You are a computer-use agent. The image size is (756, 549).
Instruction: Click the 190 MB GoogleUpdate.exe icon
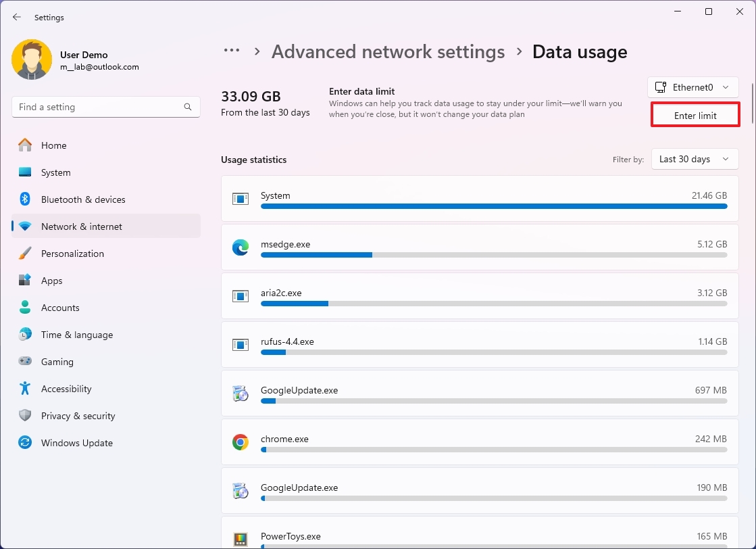coord(240,491)
